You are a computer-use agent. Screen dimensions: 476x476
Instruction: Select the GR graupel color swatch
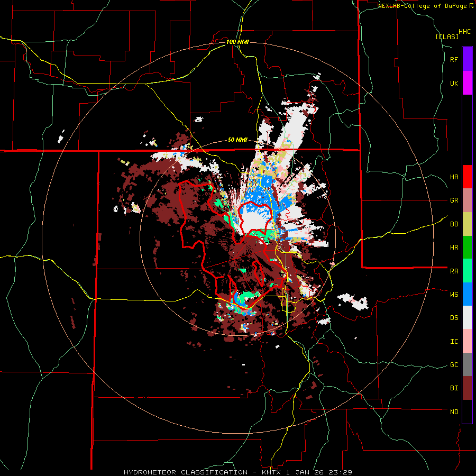(x=467, y=200)
